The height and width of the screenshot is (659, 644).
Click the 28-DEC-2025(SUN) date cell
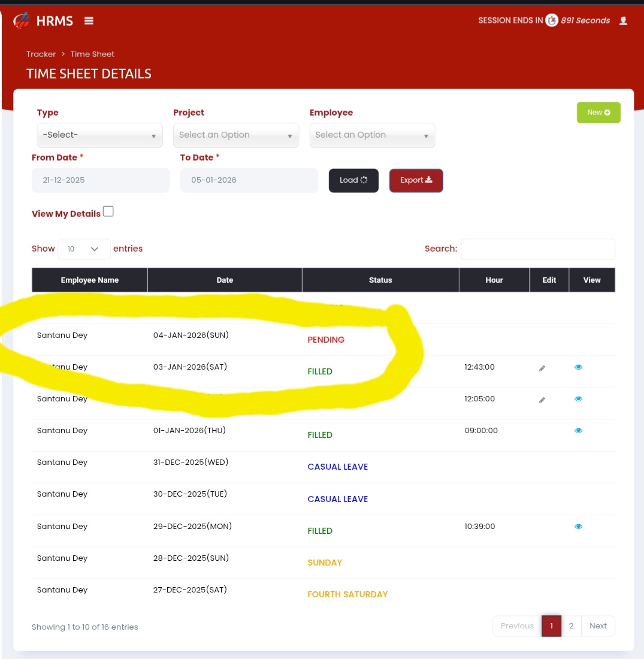click(x=191, y=558)
